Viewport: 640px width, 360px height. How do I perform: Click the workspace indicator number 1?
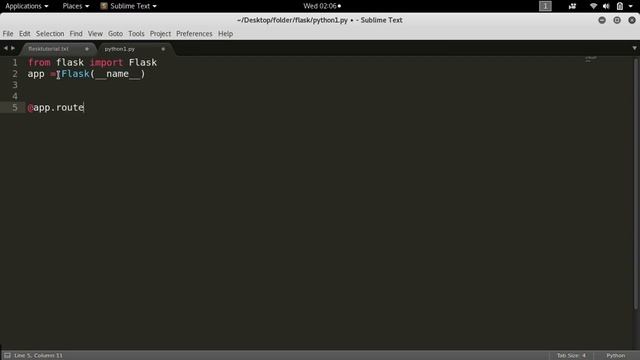[x=545, y=6]
